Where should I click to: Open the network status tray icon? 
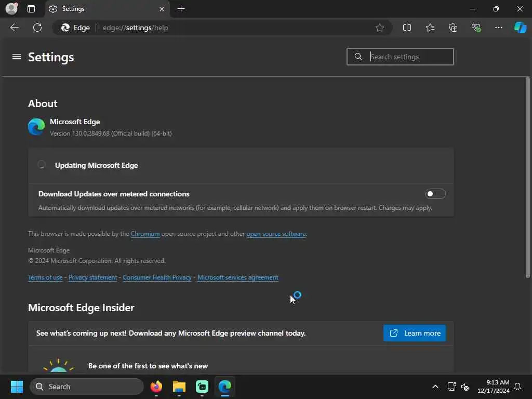451,387
